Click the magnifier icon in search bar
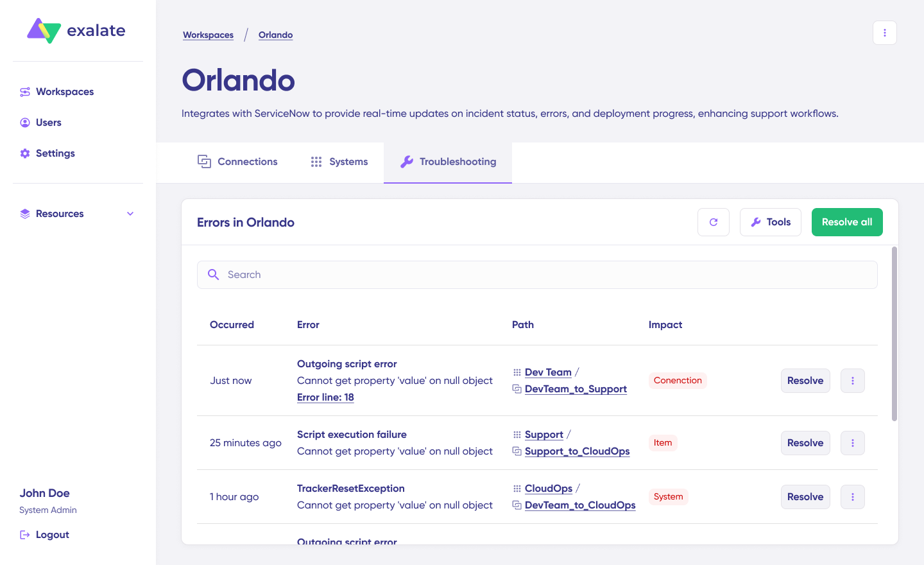The height and width of the screenshot is (565, 924). 214,275
